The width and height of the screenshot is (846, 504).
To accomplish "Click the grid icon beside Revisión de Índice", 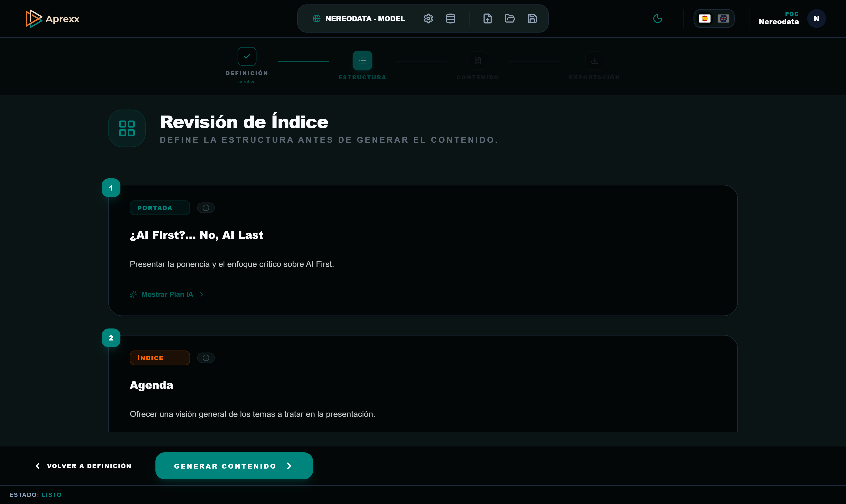I will (x=127, y=128).
